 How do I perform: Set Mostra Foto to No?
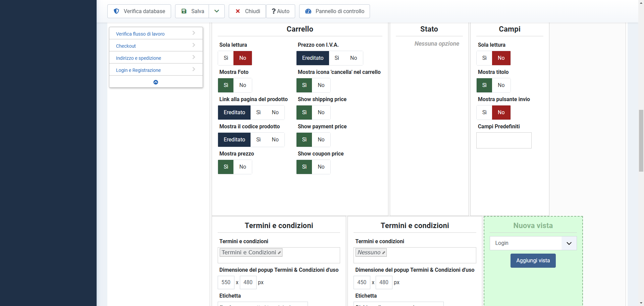(x=243, y=85)
